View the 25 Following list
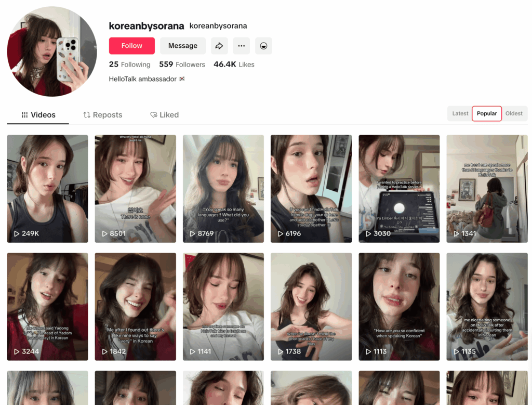The width and height of the screenshot is (532, 405). 129,64
